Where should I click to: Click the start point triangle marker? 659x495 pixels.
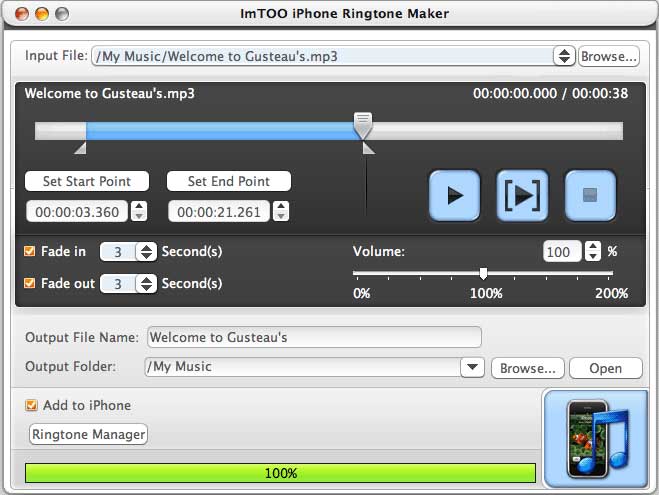pyautogui.click(x=81, y=149)
